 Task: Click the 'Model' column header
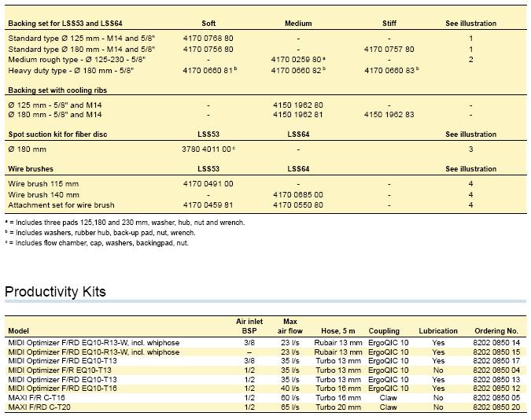coord(18,331)
